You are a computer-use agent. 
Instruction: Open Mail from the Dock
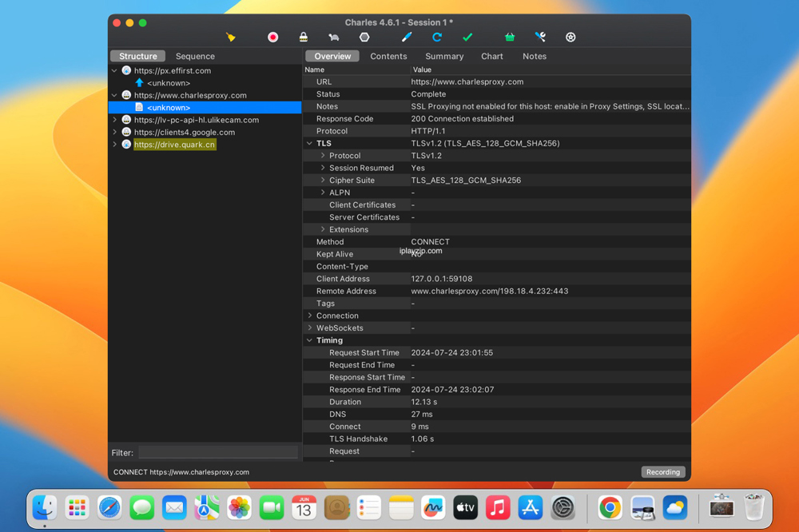pyautogui.click(x=174, y=507)
